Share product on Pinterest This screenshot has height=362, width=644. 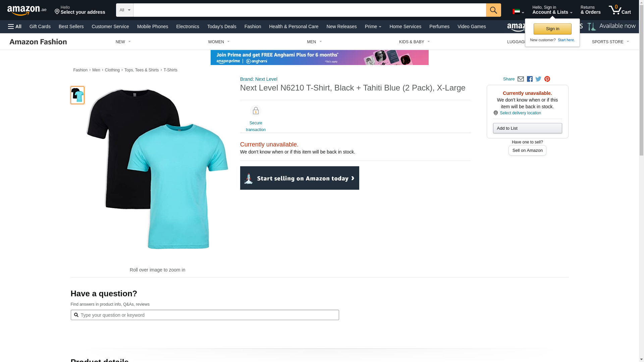pos(547,79)
